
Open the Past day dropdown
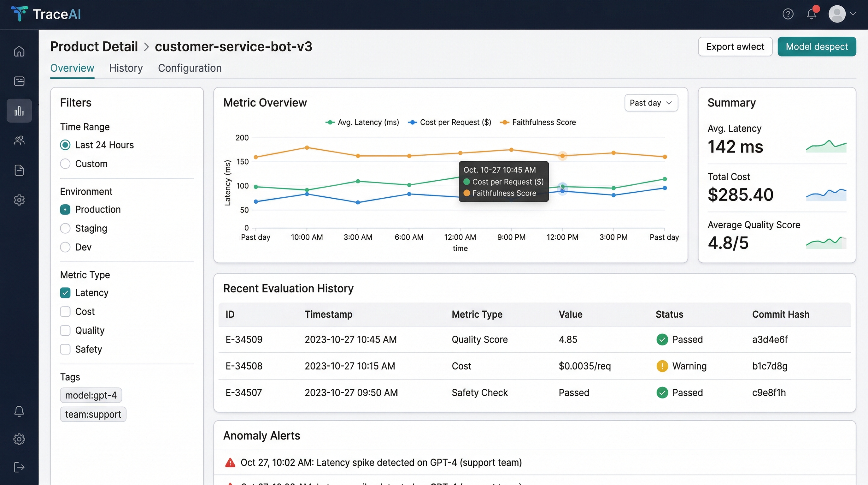click(651, 103)
